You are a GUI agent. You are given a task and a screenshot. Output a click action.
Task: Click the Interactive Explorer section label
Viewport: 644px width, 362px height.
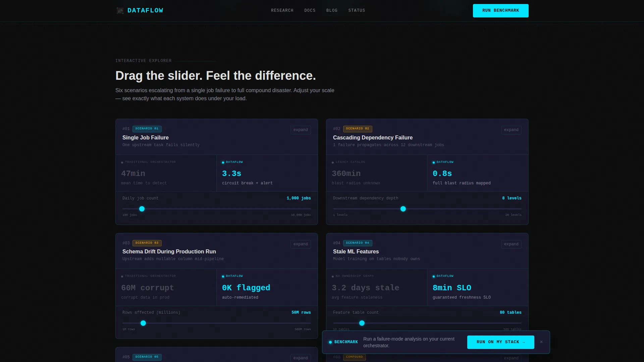[144, 61]
